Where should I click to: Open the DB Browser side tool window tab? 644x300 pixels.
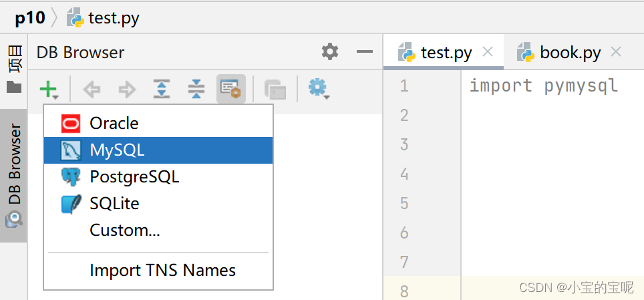point(13,176)
